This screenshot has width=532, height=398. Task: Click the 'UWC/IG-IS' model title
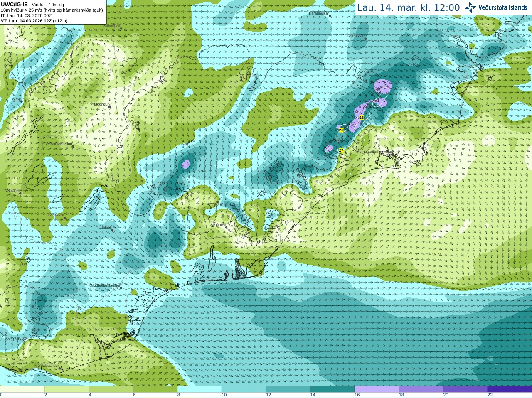click(14, 5)
